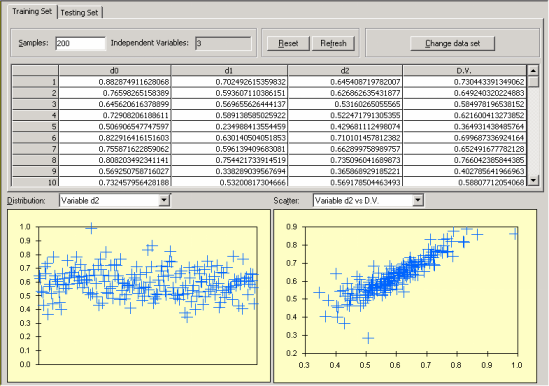Click the d2 vs D.V. scatter plot
Viewport: 549px width, 386px height.
(405, 296)
